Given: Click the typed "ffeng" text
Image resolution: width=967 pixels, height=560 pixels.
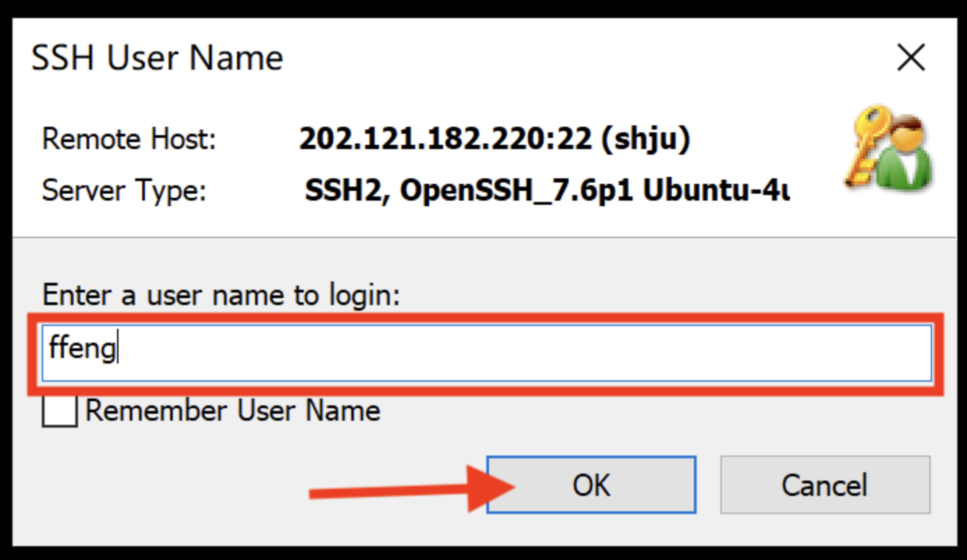Looking at the screenshot, I should pos(82,348).
